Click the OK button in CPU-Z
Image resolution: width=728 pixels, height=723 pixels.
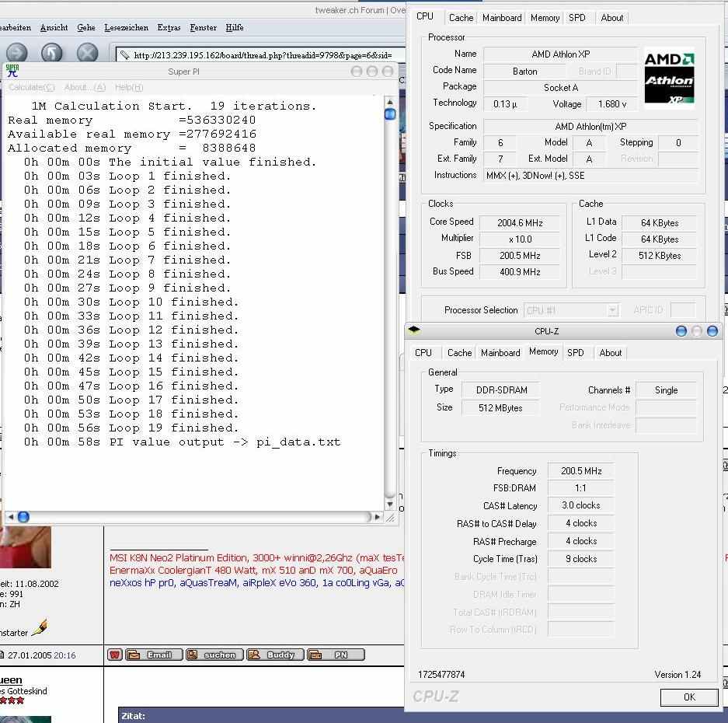pyautogui.click(x=688, y=697)
